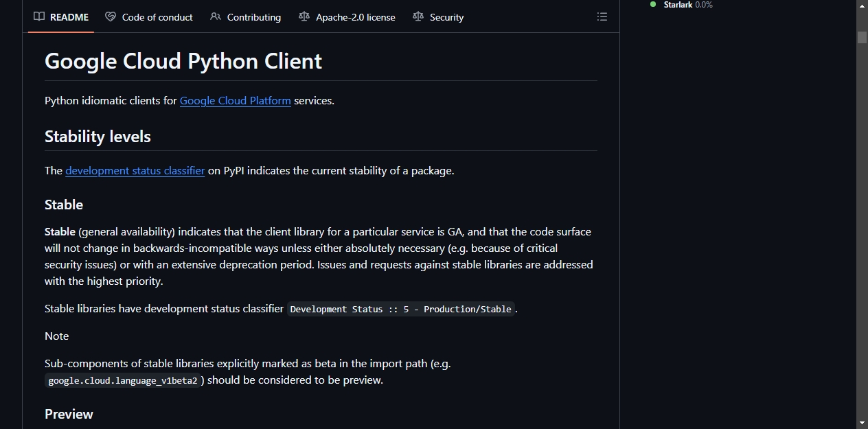Screen dimensions: 868x429
Task: Open the development status classifier link
Action: click(x=135, y=170)
